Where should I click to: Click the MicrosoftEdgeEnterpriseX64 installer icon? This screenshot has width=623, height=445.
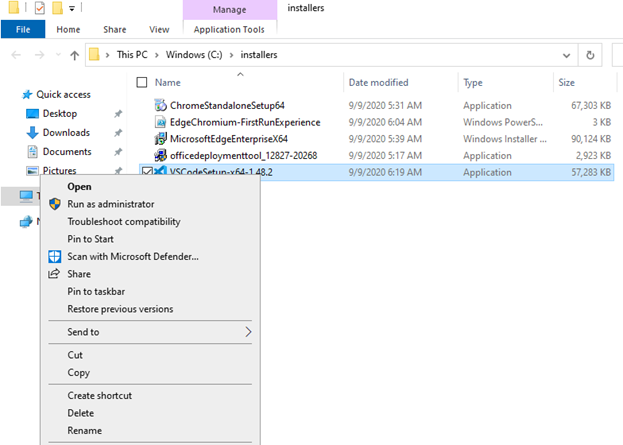pyautogui.click(x=160, y=139)
